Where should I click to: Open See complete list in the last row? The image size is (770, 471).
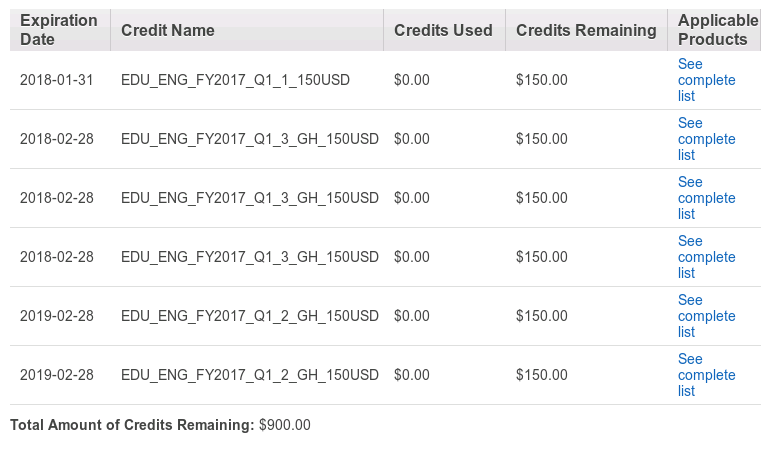point(706,375)
